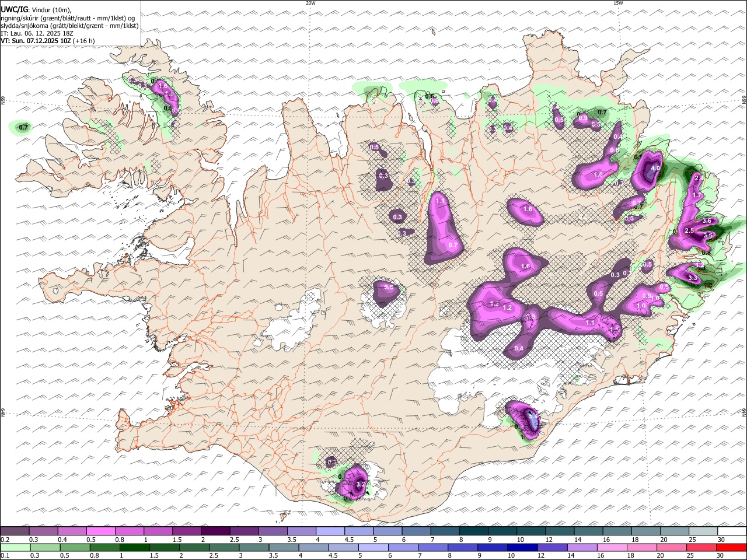Pick the pale gray upper swatch between 25 and 30
The width and height of the screenshot is (747, 560).
coord(703,531)
